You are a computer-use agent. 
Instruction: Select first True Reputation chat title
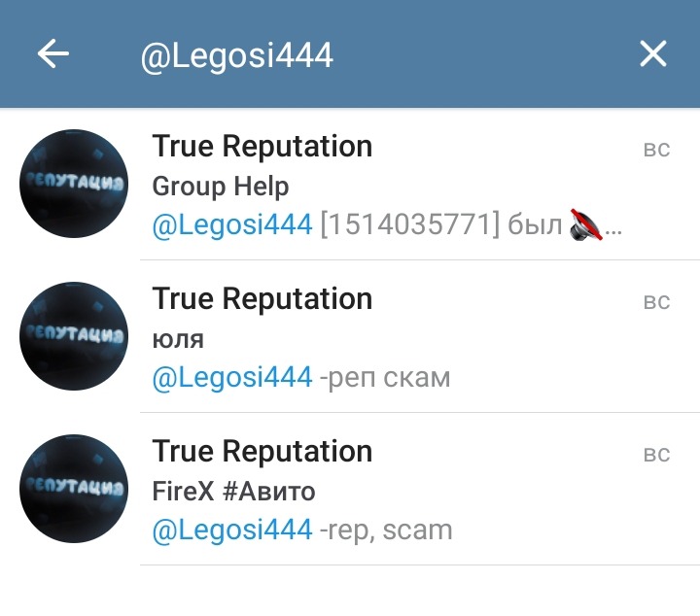tap(262, 147)
